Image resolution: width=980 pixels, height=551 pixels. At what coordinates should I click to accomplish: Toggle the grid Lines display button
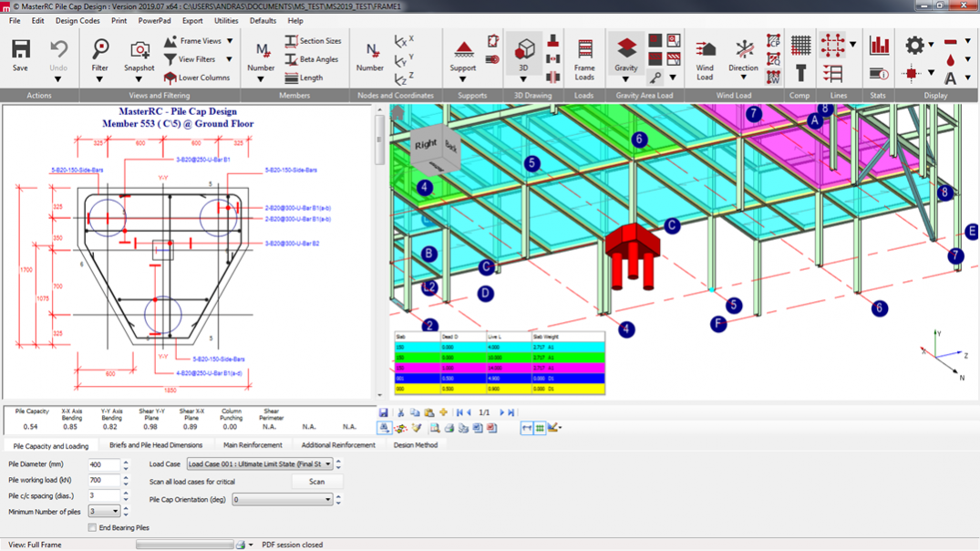pos(833,45)
